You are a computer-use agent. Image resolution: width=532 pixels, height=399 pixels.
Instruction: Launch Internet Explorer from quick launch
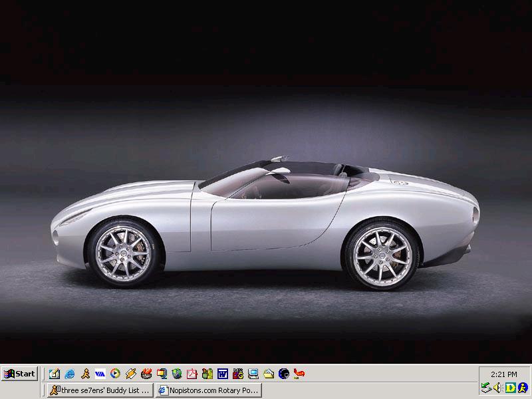(x=70, y=374)
